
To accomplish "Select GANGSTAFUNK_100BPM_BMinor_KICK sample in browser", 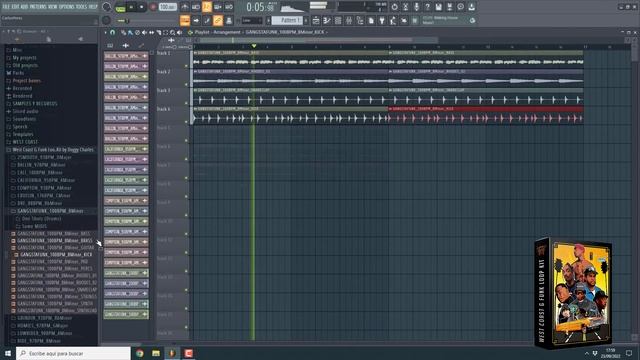I will [x=56, y=254].
